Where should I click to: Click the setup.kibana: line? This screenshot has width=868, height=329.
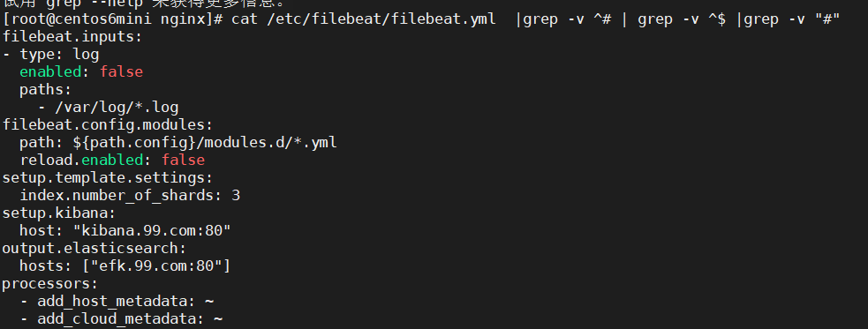coord(58,213)
